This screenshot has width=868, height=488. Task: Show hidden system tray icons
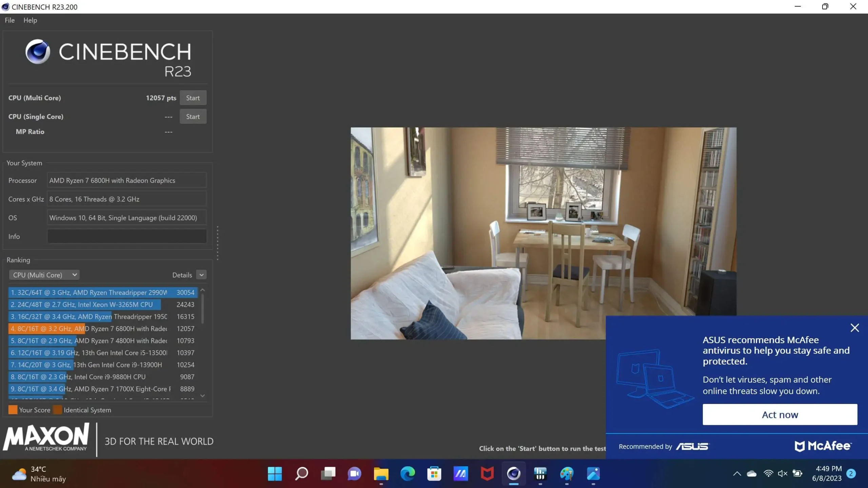coord(737,473)
